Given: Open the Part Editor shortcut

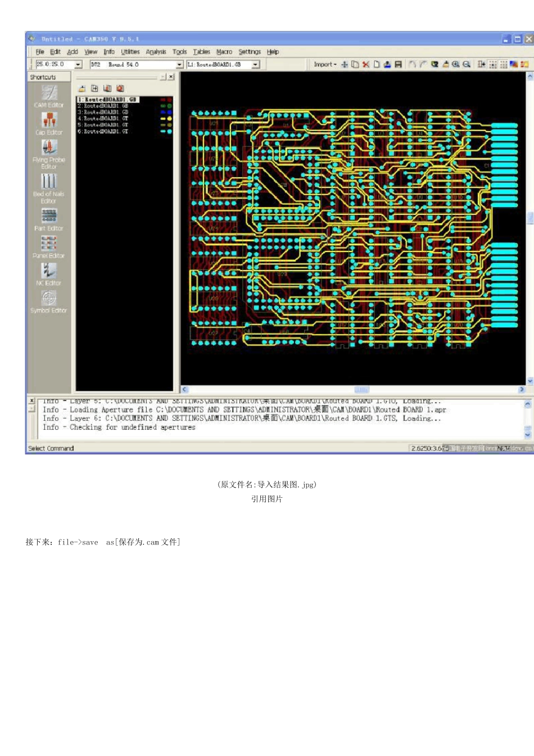Looking at the screenshot, I should pyautogui.click(x=49, y=220).
